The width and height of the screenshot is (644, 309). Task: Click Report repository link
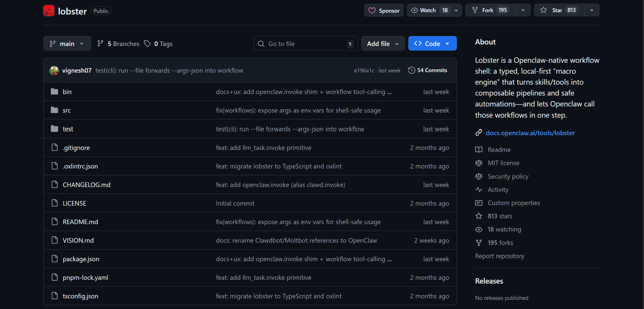coord(499,256)
